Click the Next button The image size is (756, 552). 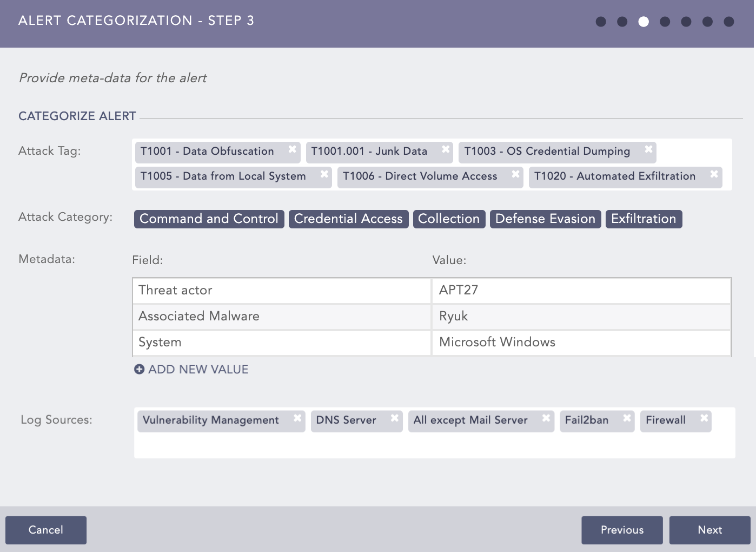[709, 530]
